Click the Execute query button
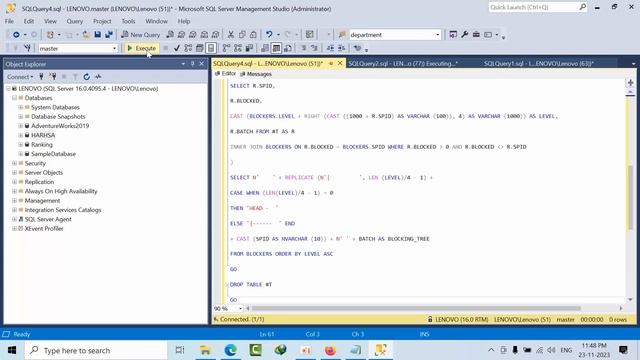This screenshot has height=360, width=640. (x=141, y=48)
